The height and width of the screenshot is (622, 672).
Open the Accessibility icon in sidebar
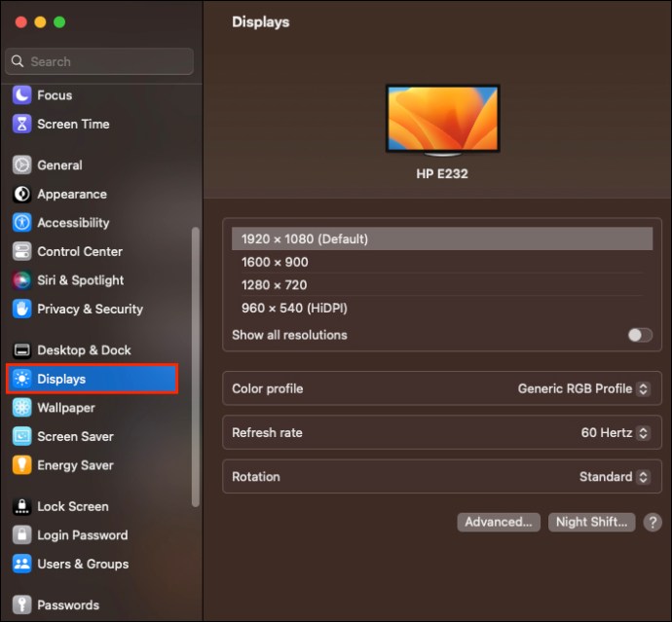tap(21, 222)
